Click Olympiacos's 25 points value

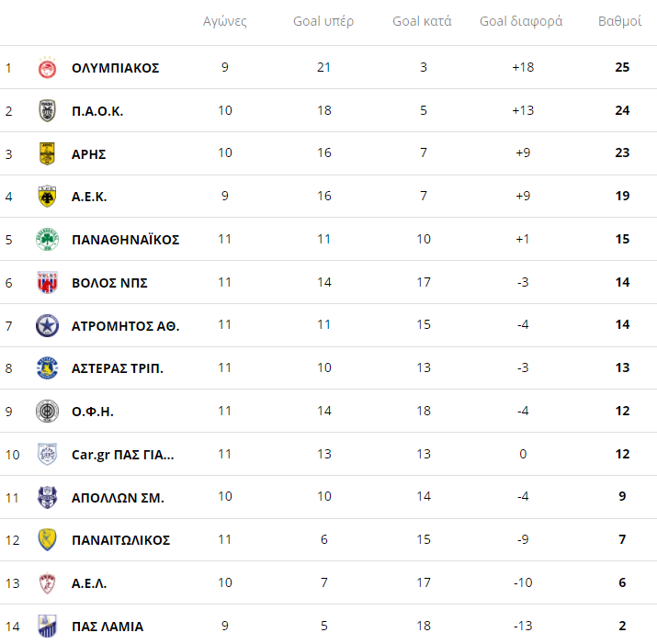click(x=622, y=68)
